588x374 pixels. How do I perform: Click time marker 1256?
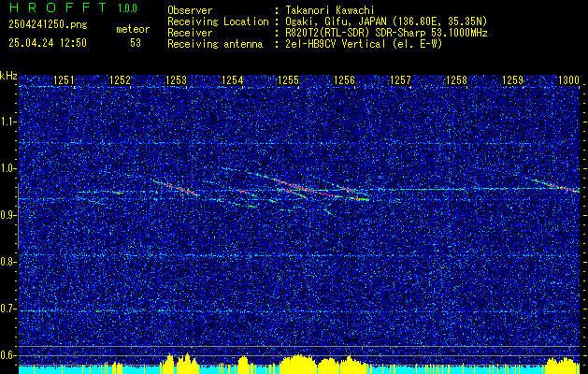[x=345, y=79]
